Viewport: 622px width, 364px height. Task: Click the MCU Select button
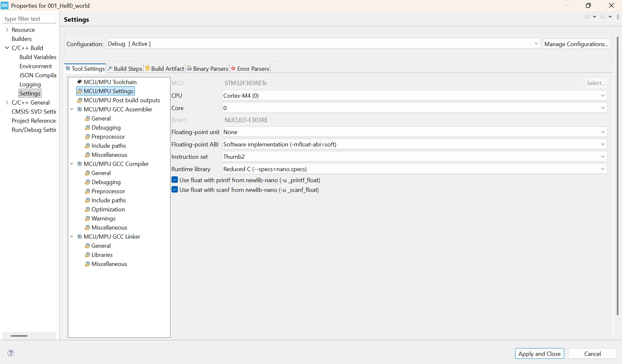click(596, 83)
